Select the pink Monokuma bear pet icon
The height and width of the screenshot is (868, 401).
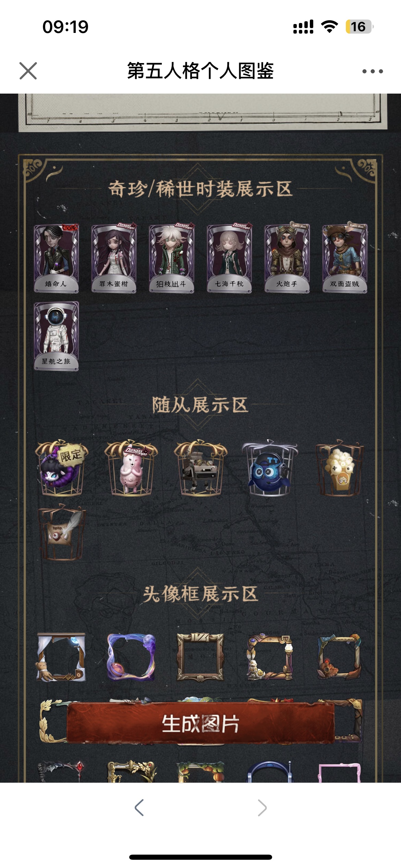tap(131, 468)
